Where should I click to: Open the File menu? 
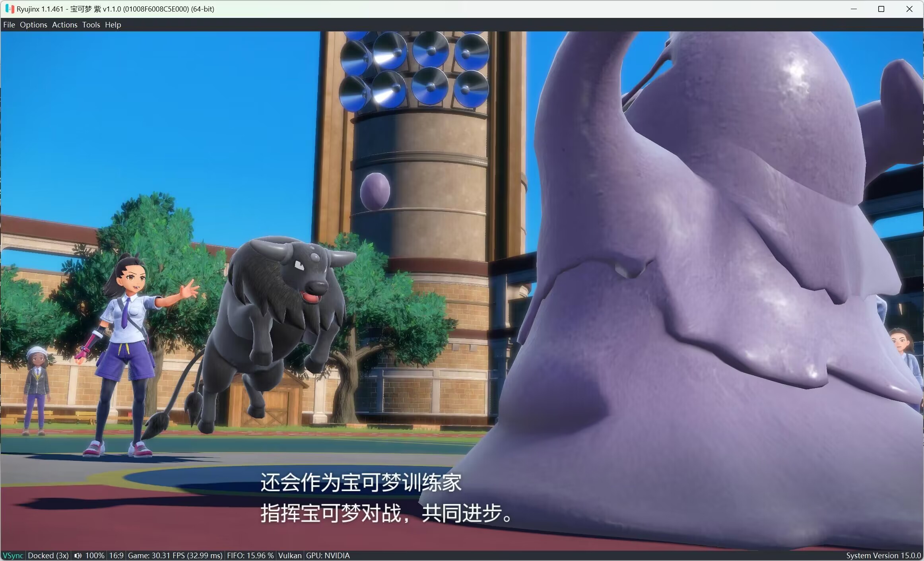(x=9, y=25)
